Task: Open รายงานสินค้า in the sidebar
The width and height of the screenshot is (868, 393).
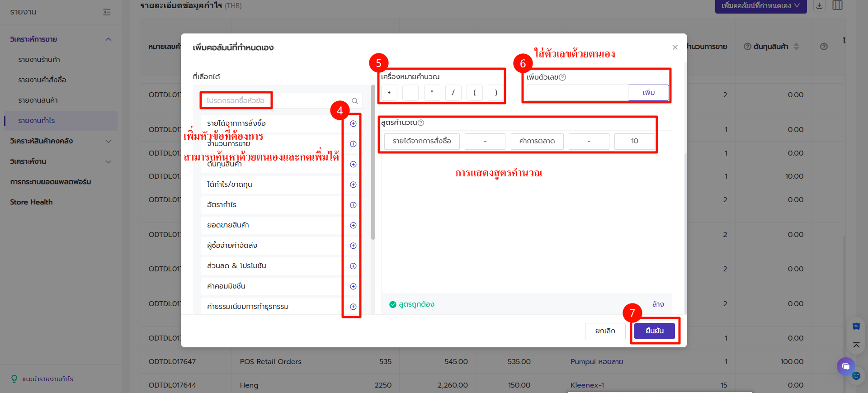Action: (38, 100)
